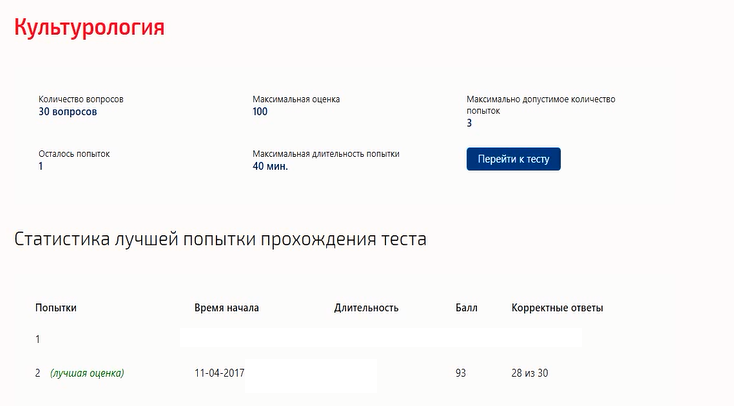The image size is (734, 406).
Task: Click the 'Максимальная длительность попытки' label
Action: (326, 154)
